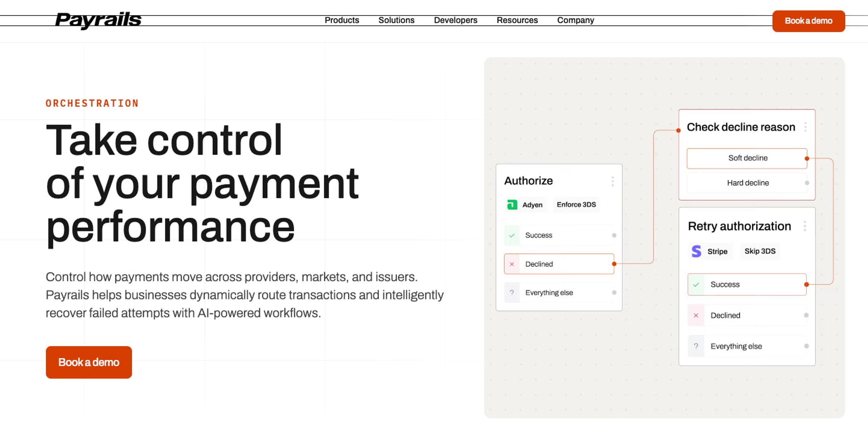Viewport: 868px width, 432px height.
Task: Click the ORCHESTRATION label
Action: click(x=92, y=103)
